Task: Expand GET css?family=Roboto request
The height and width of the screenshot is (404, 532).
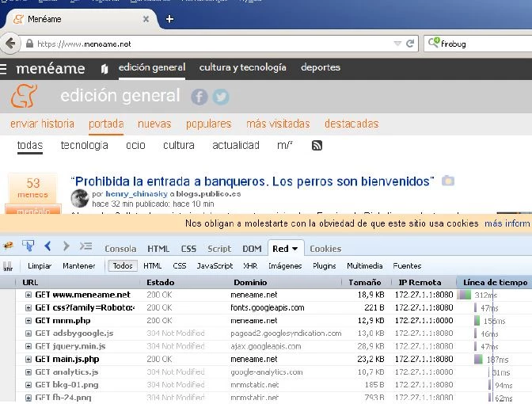Action: [x=28, y=307]
